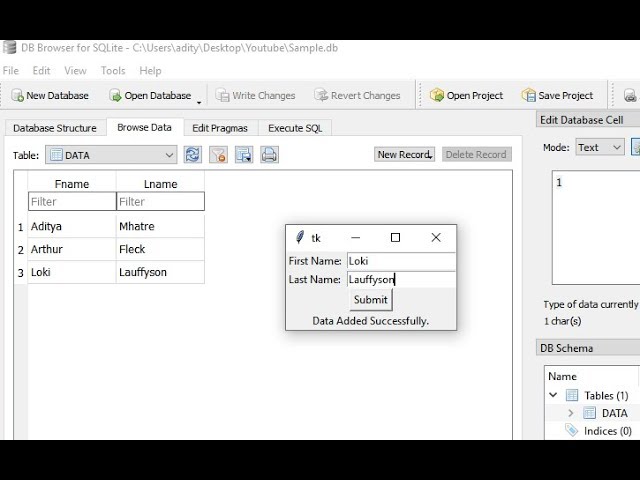Click the Fname filter input field
640x480 pixels.
[72, 202]
